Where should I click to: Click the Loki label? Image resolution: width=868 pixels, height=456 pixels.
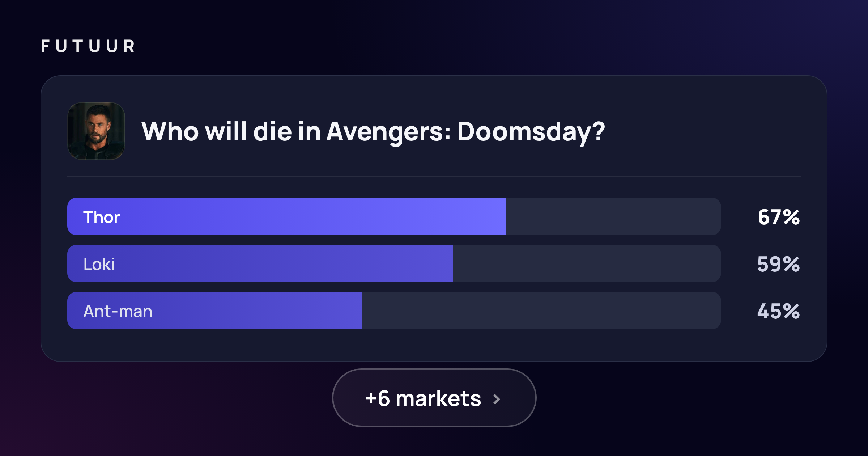(99, 264)
